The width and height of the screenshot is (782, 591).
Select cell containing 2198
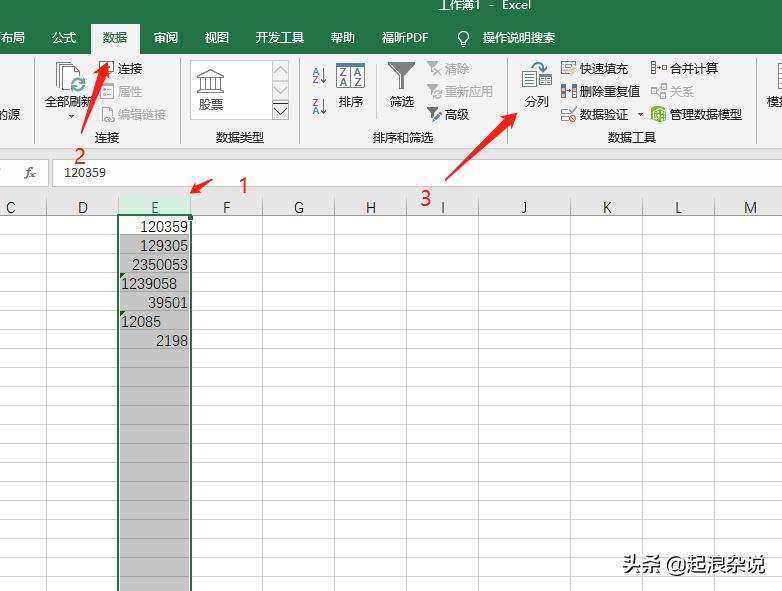(155, 340)
